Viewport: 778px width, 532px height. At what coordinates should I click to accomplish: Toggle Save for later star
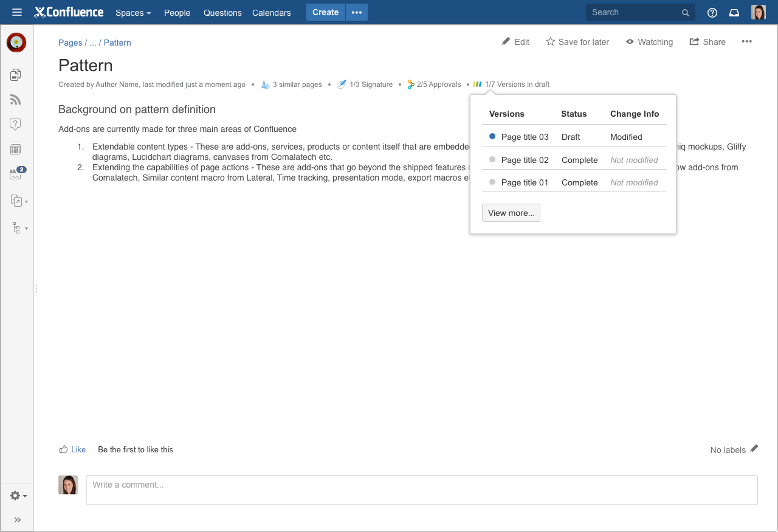(577, 42)
